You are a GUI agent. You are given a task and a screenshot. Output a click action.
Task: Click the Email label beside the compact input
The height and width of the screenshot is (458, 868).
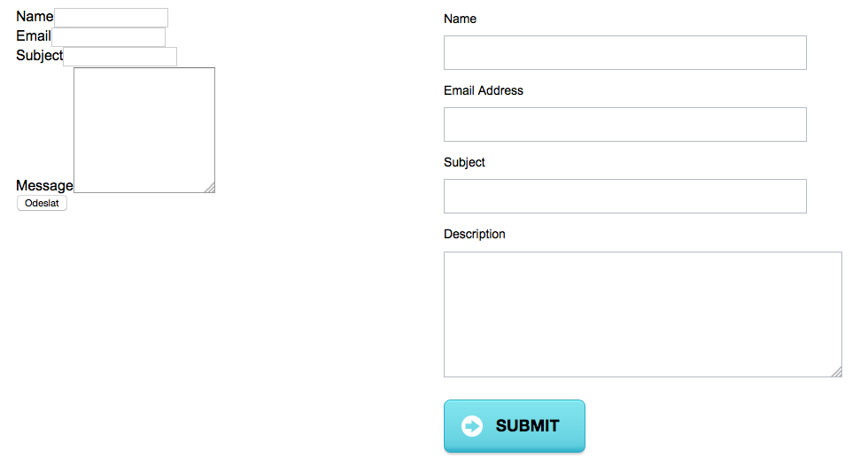[x=34, y=36]
